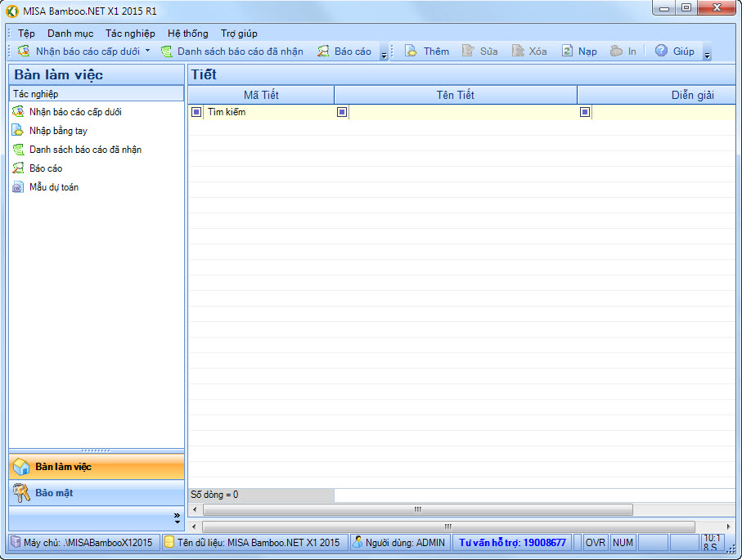742x560 pixels.
Task: Click the Bảo mật keys icon
Action: [21, 493]
